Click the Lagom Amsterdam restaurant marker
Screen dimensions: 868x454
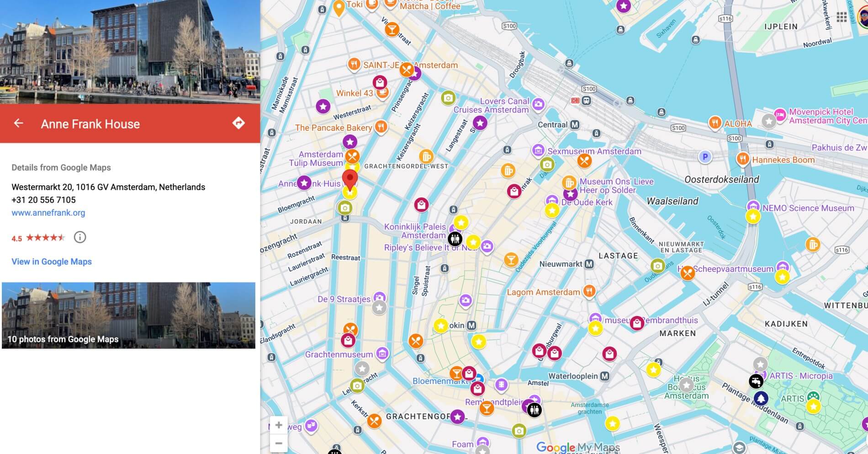pyautogui.click(x=589, y=291)
